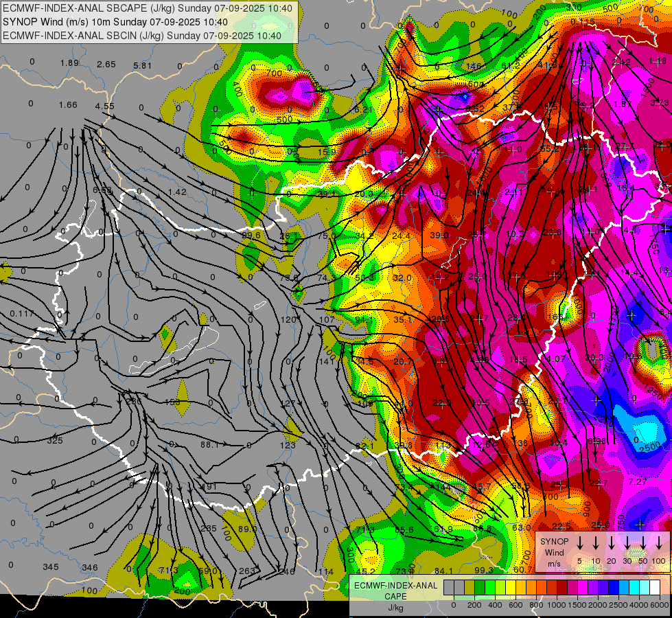This screenshot has height=618, width=672.
Task: Click the 200 tick label on CAPE scale
Action: point(474,605)
